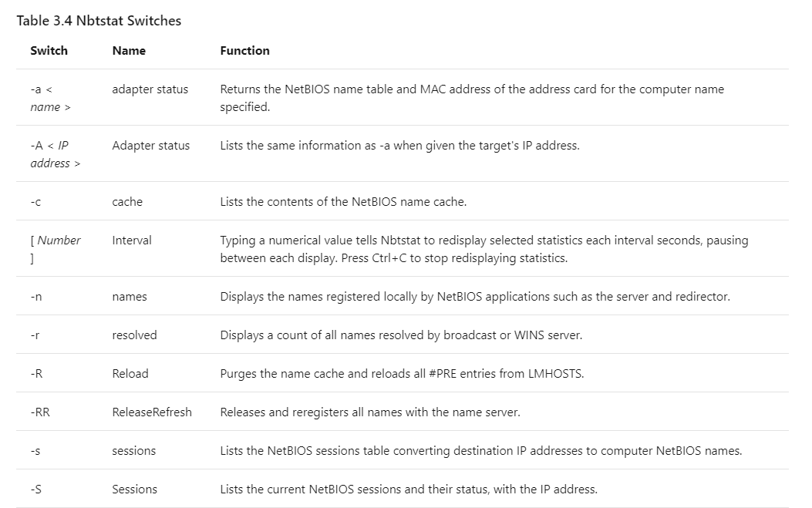Select the ReleaseRefresh name cell

coord(152,412)
